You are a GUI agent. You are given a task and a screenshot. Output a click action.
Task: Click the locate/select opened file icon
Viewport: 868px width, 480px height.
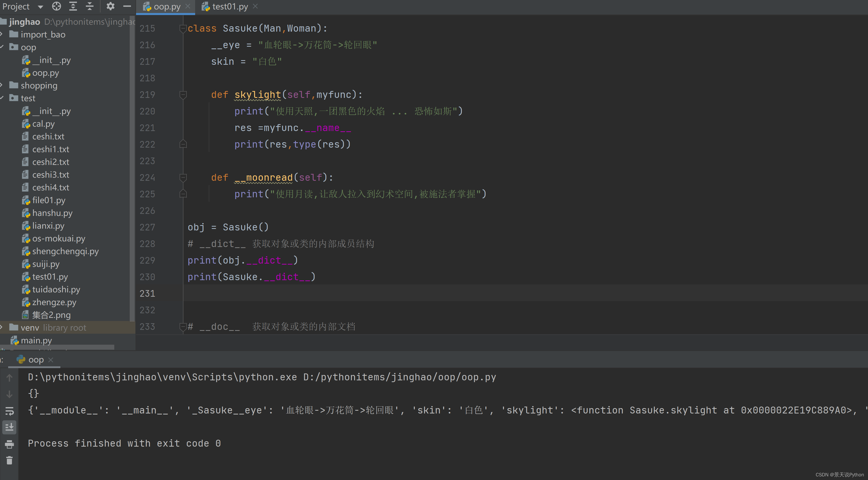(x=57, y=6)
